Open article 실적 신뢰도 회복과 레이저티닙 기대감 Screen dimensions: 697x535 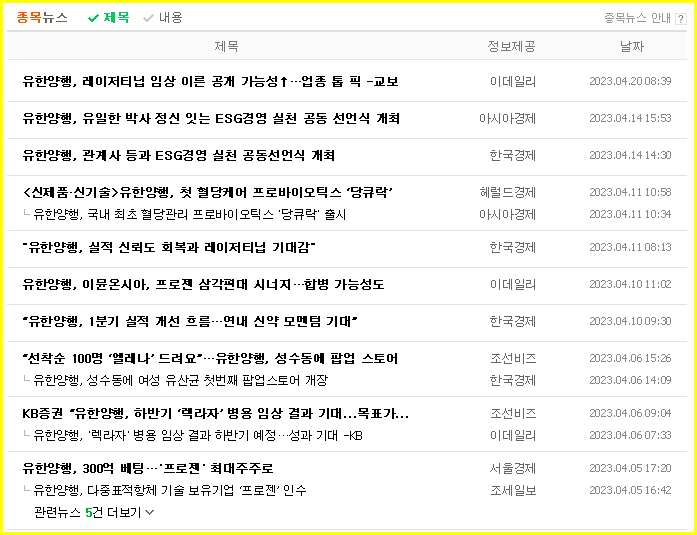(x=169, y=247)
